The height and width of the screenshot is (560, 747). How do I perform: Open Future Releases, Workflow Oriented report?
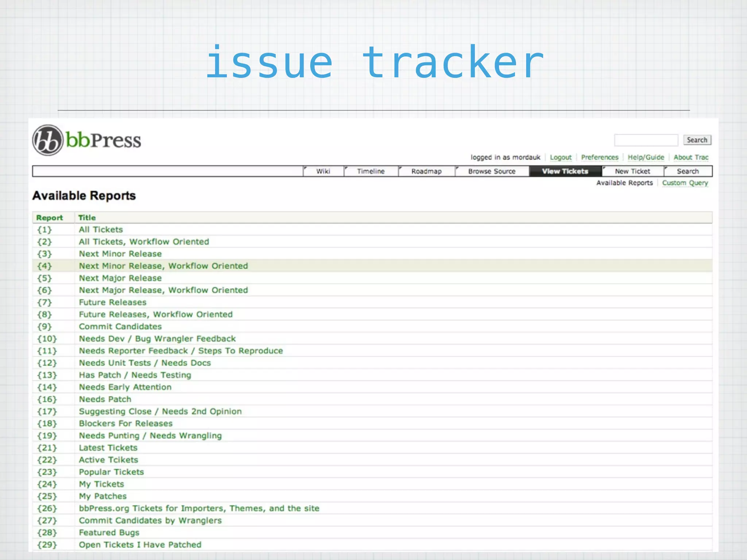(155, 314)
